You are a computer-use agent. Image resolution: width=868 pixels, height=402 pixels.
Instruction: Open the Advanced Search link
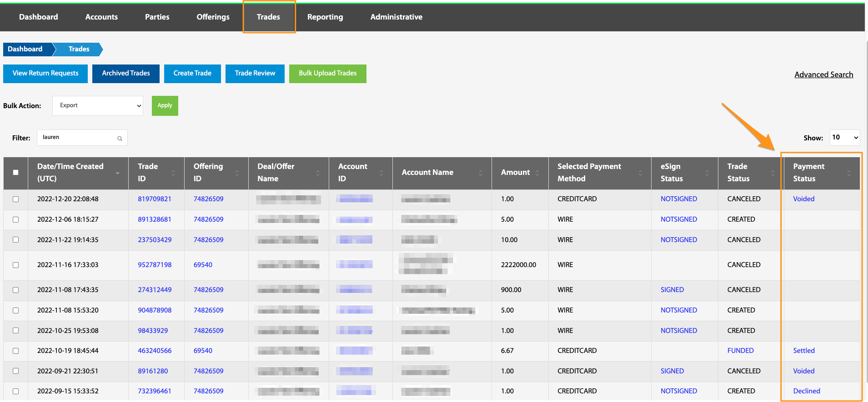coord(824,74)
